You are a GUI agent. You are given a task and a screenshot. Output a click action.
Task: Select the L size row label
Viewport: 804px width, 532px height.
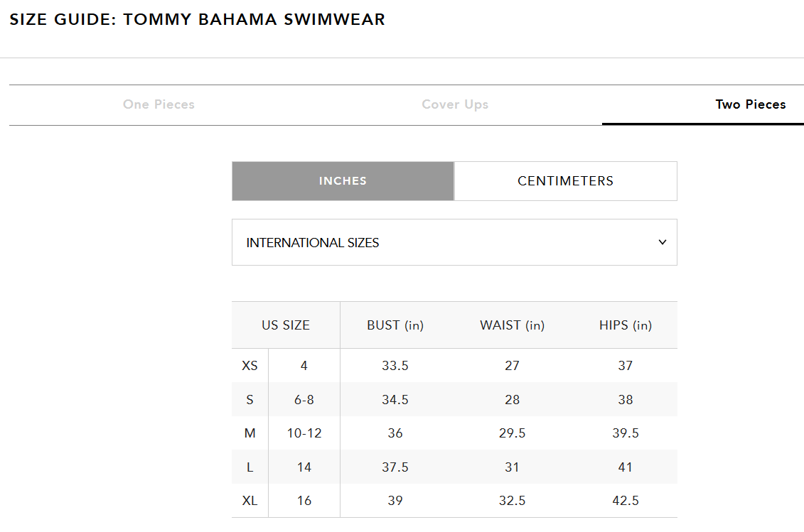(250, 467)
